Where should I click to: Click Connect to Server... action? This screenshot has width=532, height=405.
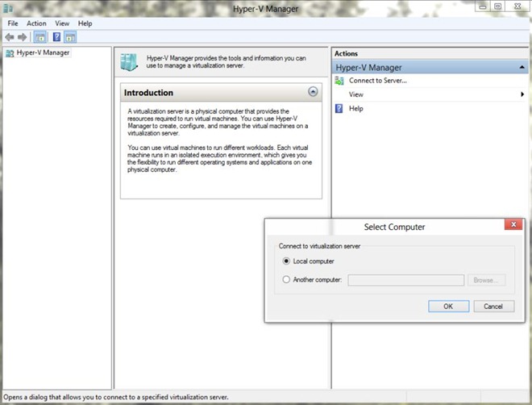(377, 81)
